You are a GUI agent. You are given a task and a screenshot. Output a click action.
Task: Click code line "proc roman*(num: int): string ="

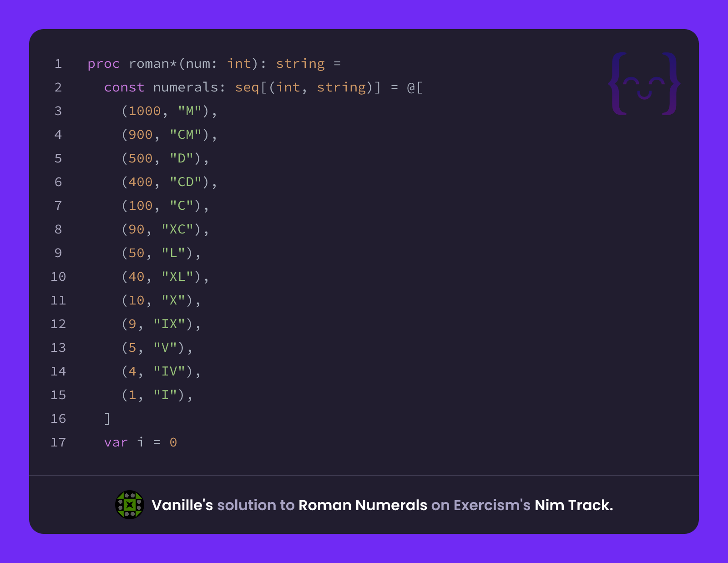(x=214, y=64)
